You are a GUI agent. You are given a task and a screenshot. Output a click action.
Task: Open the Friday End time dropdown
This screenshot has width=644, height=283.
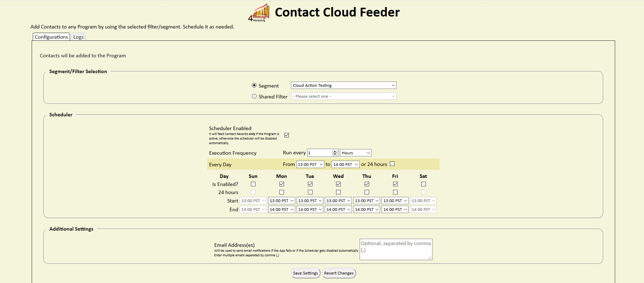[x=395, y=210]
